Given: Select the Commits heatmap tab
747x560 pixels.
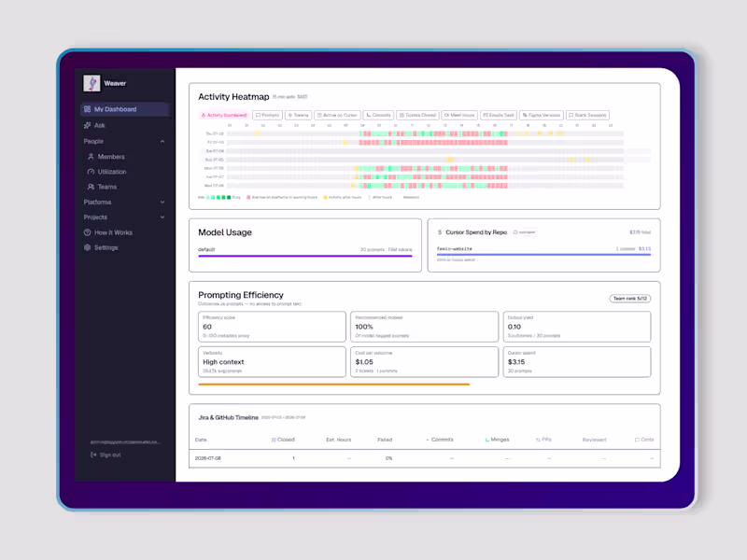Looking at the screenshot, I should [x=378, y=115].
